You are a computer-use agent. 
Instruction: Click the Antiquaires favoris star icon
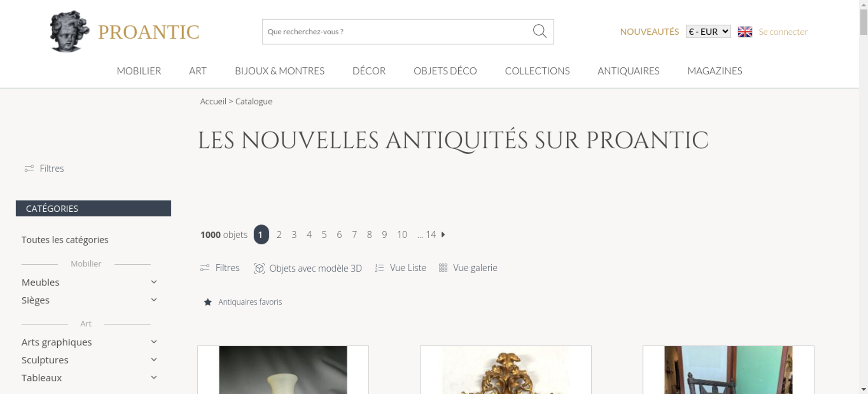(x=208, y=302)
